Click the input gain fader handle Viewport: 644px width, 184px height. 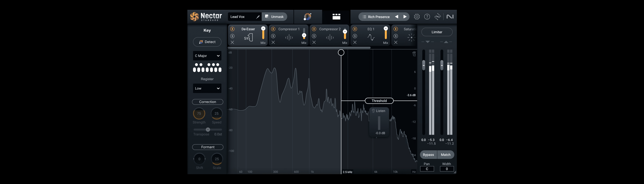point(424,65)
